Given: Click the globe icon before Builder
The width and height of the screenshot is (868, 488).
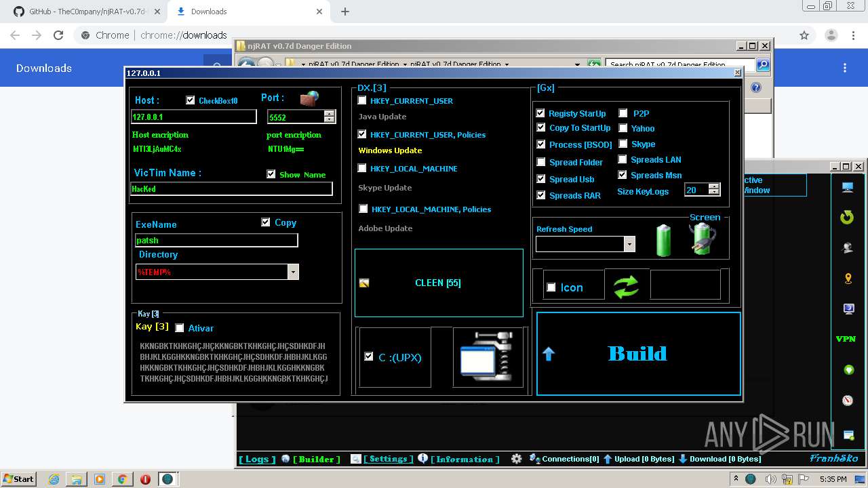Looking at the screenshot, I should 285,459.
